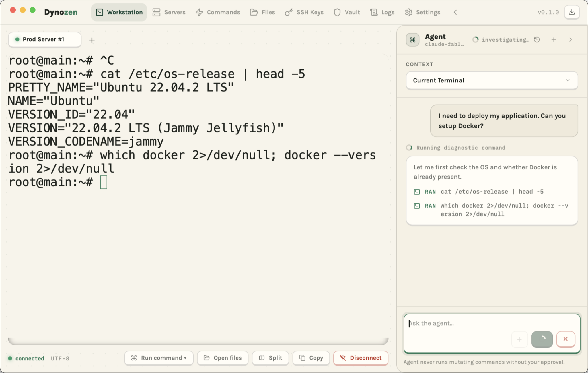Click the RAN which docker command entry
Viewport: 588px width, 373px height.
click(x=491, y=210)
